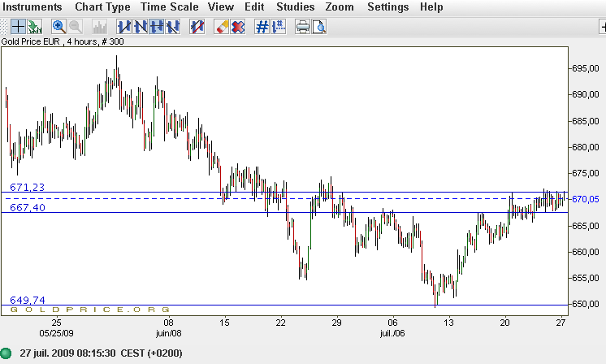Click the juil./06 date axis label

(392, 333)
